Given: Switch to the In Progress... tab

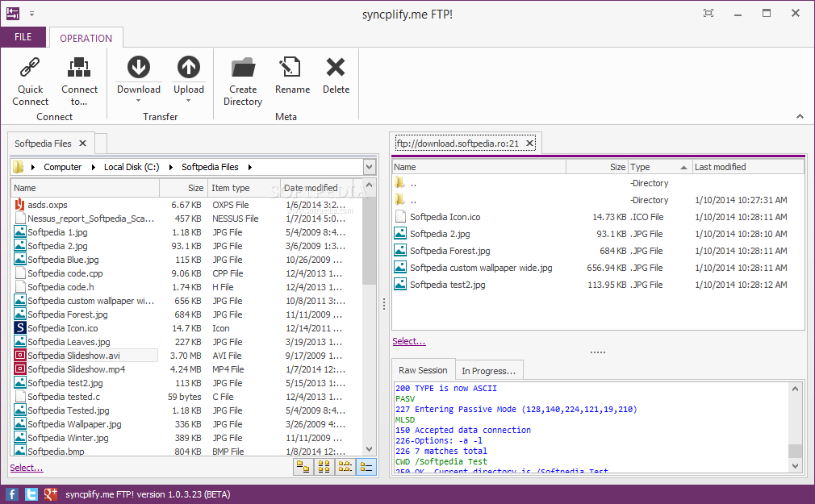Looking at the screenshot, I should pyautogui.click(x=488, y=371).
